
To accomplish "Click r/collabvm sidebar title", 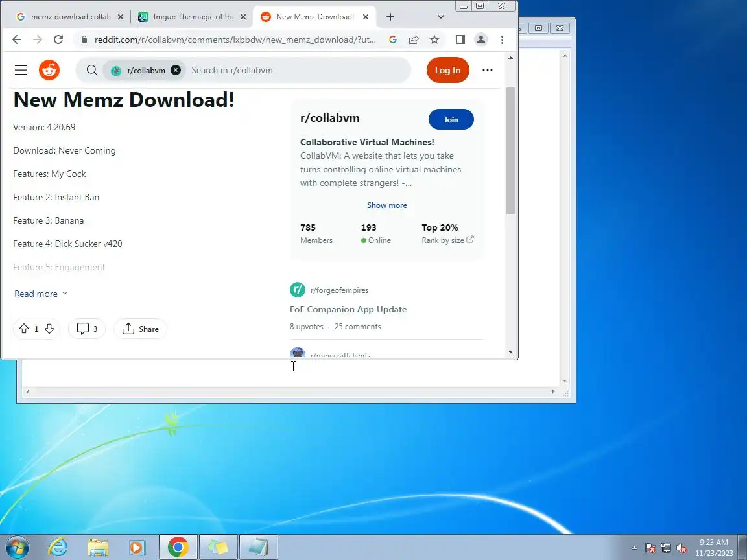I will [329, 117].
